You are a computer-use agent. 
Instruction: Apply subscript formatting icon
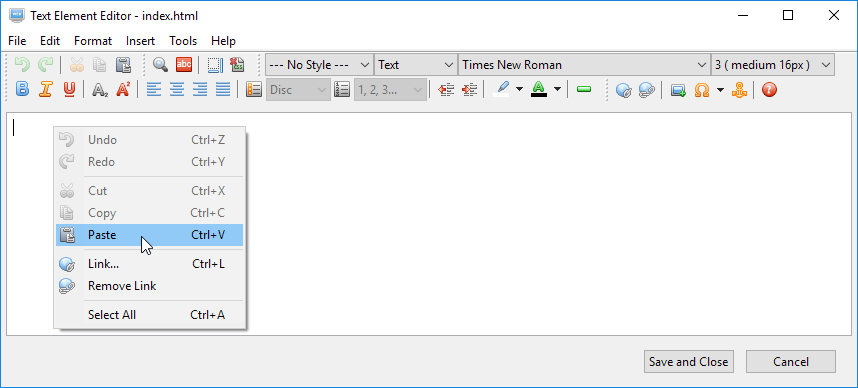pos(100,89)
